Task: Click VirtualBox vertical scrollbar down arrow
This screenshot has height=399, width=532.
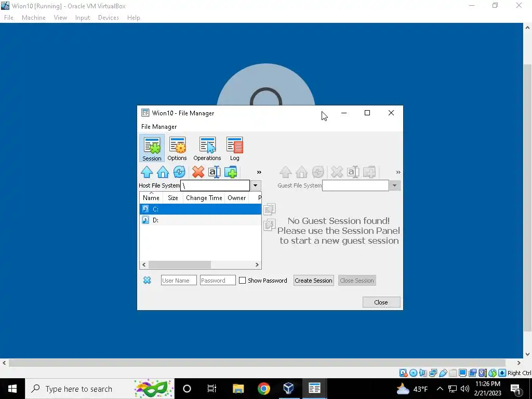Action: pyautogui.click(x=528, y=354)
